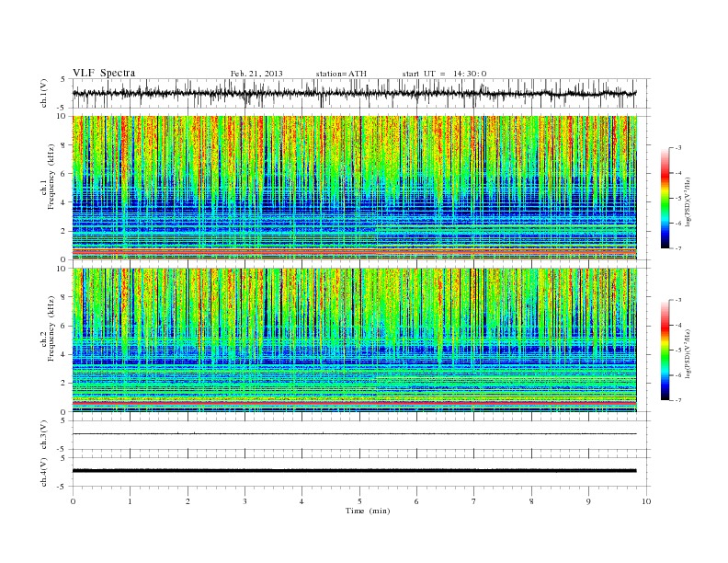Click time axis tick label "7"
The image size is (728, 563).
tap(474, 501)
